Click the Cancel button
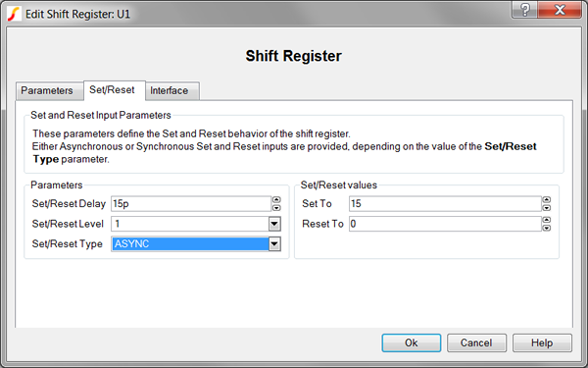 (x=476, y=342)
